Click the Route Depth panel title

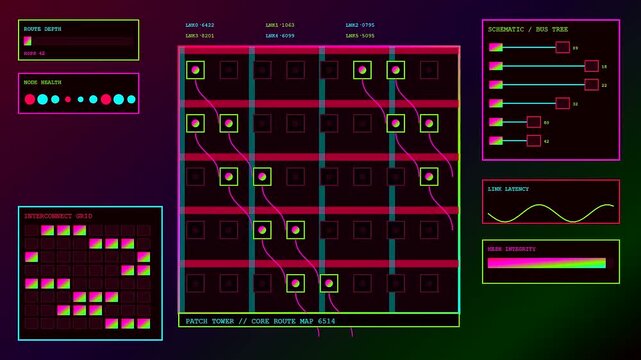(43, 29)
